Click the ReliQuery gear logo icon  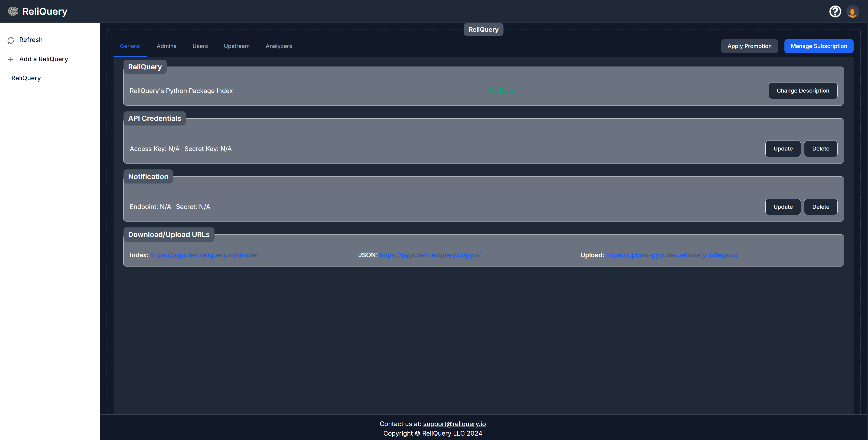click(x=13, y=11)
